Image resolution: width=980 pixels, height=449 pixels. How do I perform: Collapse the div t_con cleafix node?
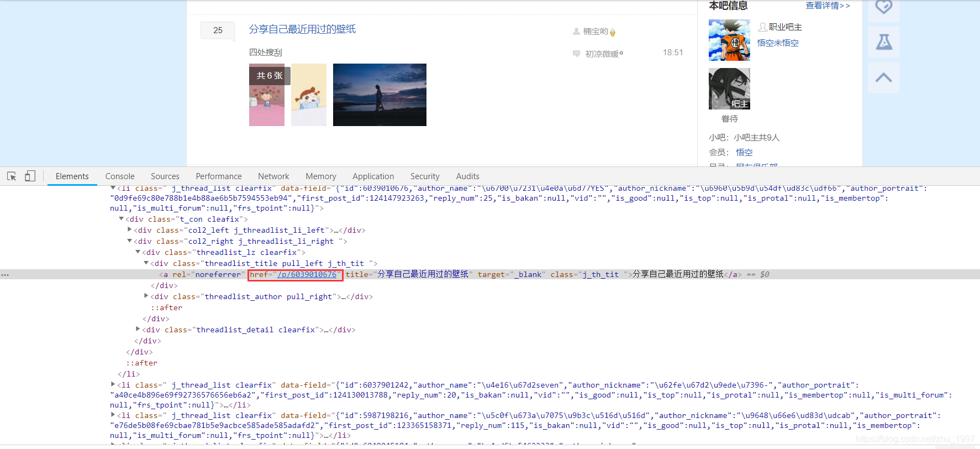pyautogui.click(x=121, y=219)
